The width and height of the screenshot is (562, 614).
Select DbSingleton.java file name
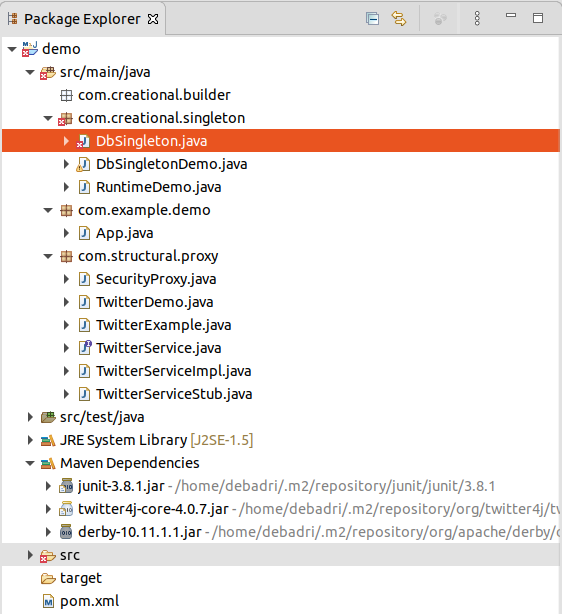[151, 141]
